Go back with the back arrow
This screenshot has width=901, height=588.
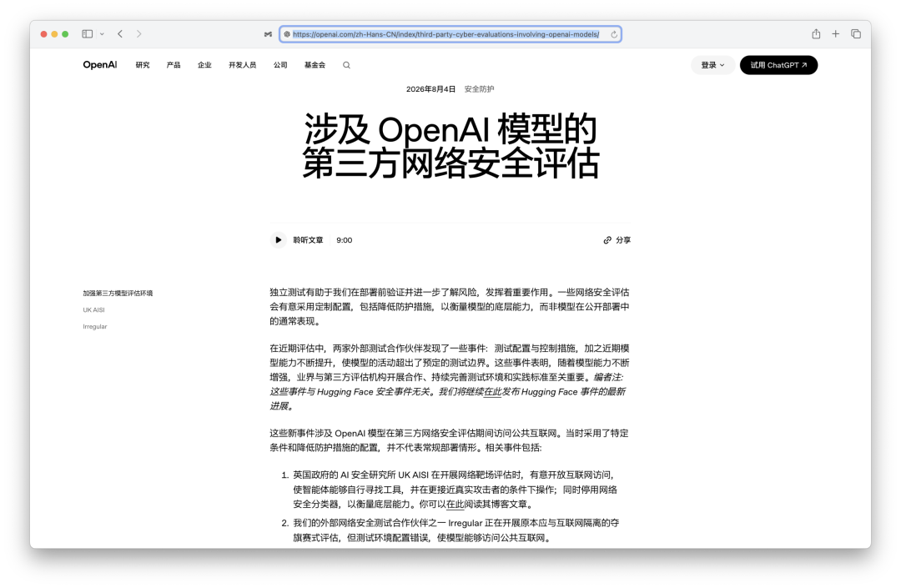120,34
